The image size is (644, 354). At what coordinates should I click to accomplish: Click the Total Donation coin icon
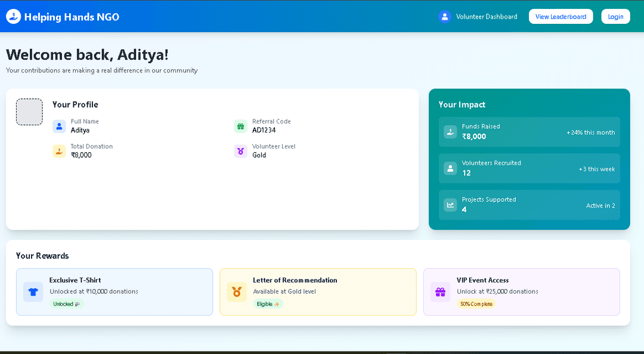(58, 151)
